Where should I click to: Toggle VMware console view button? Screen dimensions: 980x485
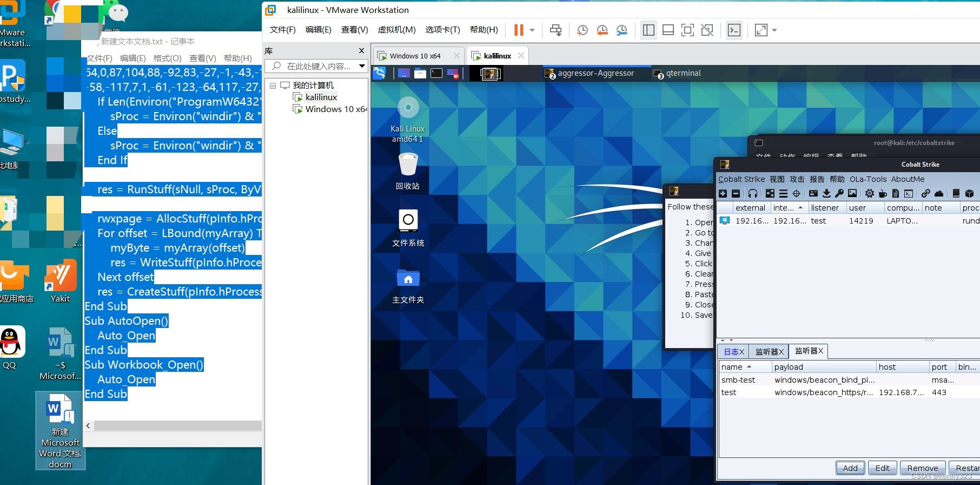(734, 30)
